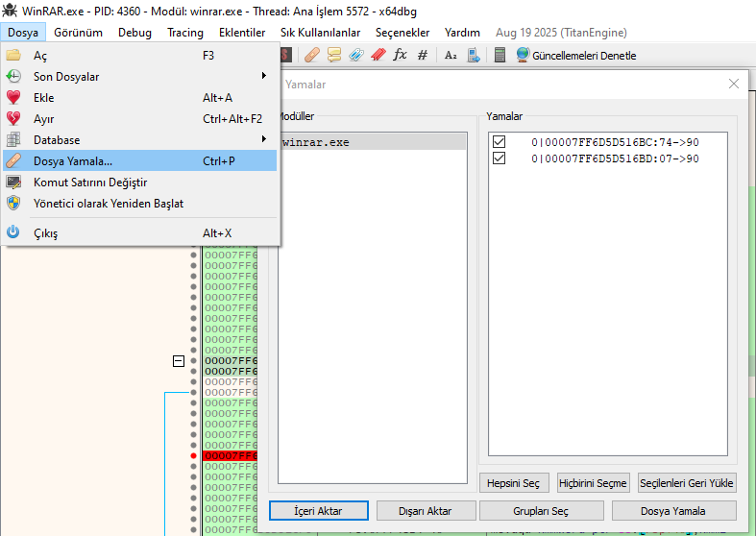Click the red breakpoint address row
756x536 pixels.
230,455
